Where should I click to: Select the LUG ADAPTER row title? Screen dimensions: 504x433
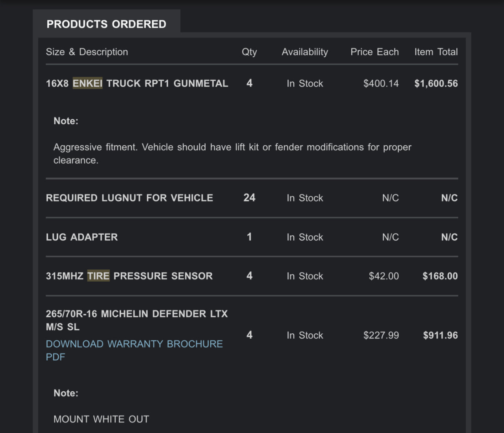tap(82, 237)
